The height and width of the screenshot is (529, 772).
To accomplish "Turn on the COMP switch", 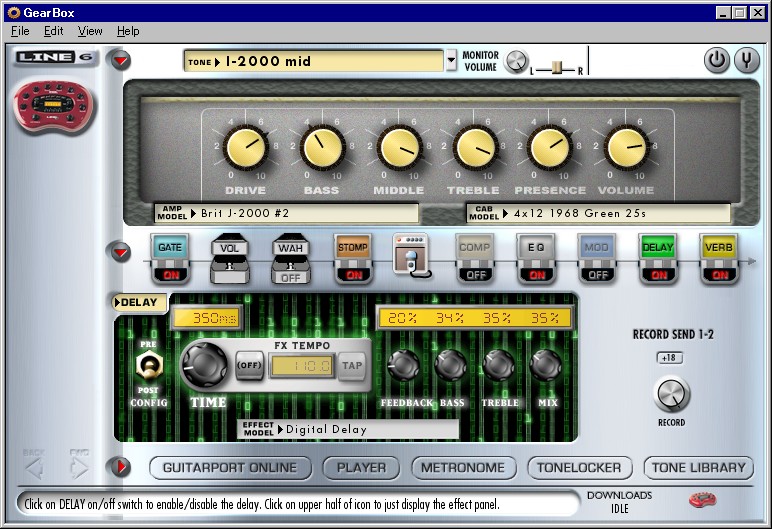I will (x=476, y=275).
